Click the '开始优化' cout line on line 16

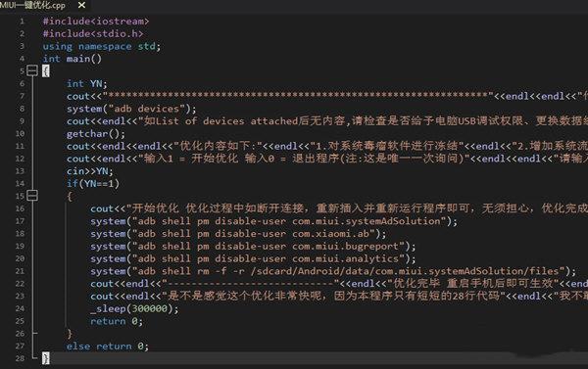(339, 208)
